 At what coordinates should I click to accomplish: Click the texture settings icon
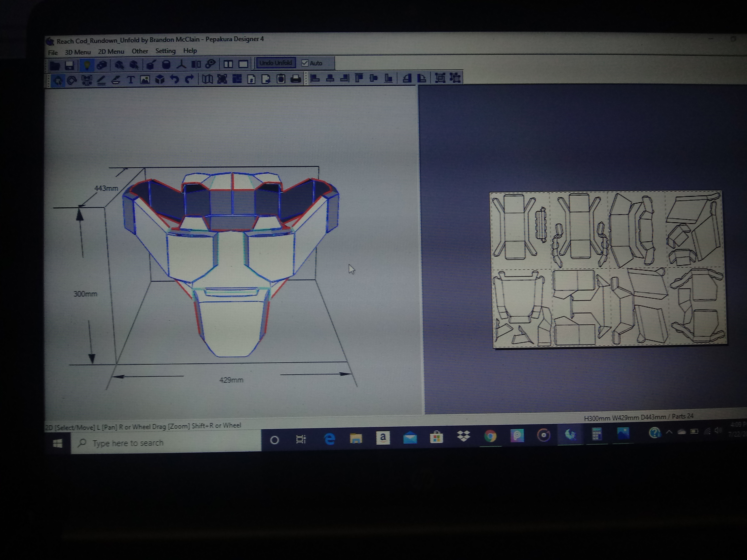(102, 65)
